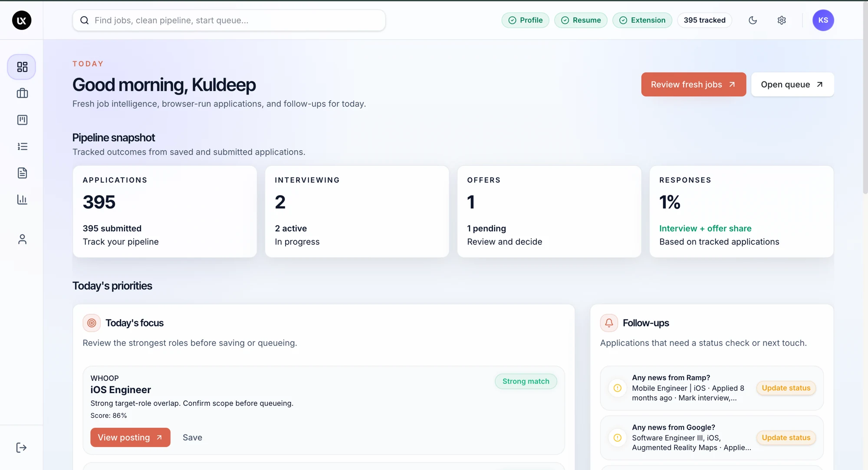The width and height of the screenshot is (868, 470).
Task: Open settings gear icon in header
Action: (x=782, y=20)
